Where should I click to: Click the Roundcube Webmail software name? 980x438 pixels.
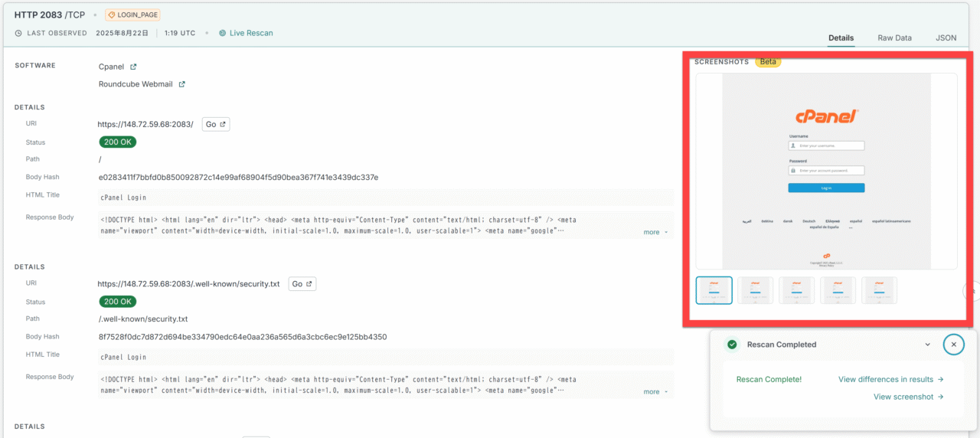136,84
